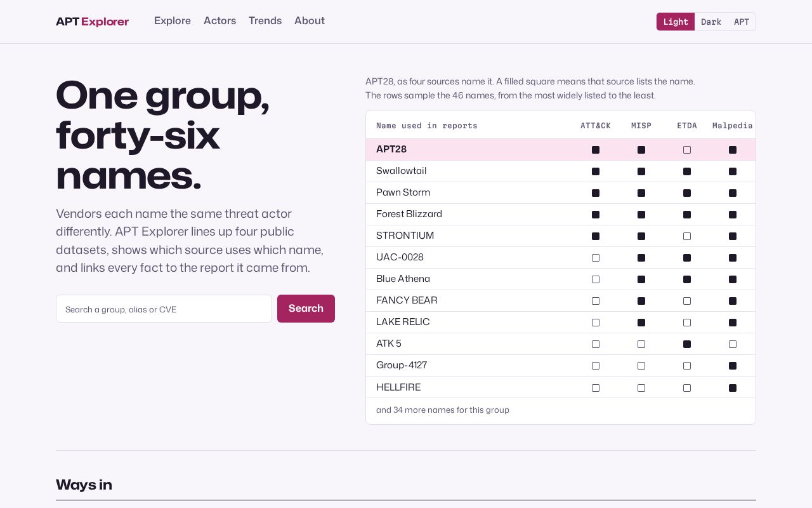The image size is (812, 508).
Task: Switch to the Dark theme
Action: click(711, 22)
